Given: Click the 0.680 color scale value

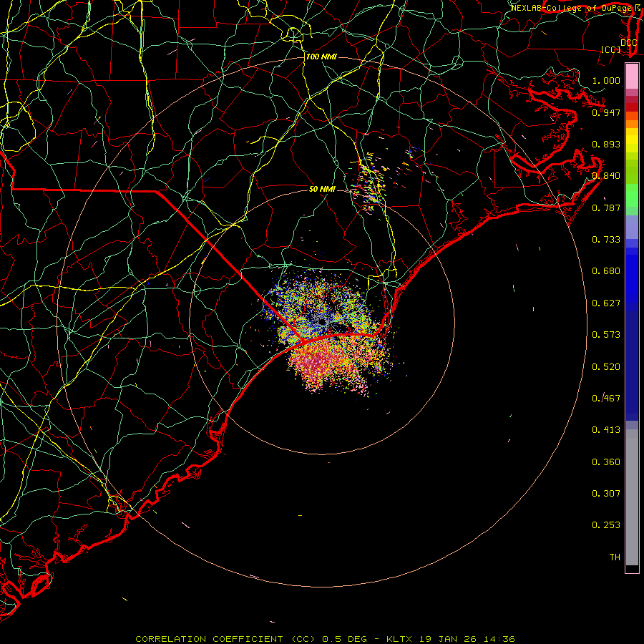Looking at the screenshot, I should (x=606, y=271).
